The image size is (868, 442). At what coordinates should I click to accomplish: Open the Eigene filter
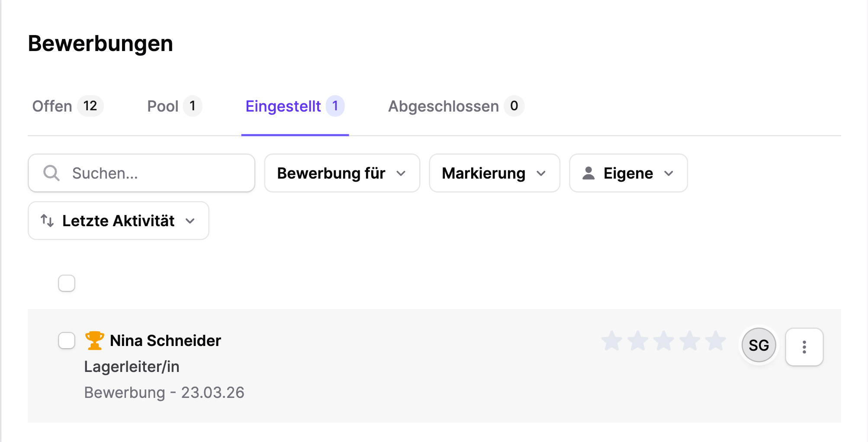pos(628,173)
